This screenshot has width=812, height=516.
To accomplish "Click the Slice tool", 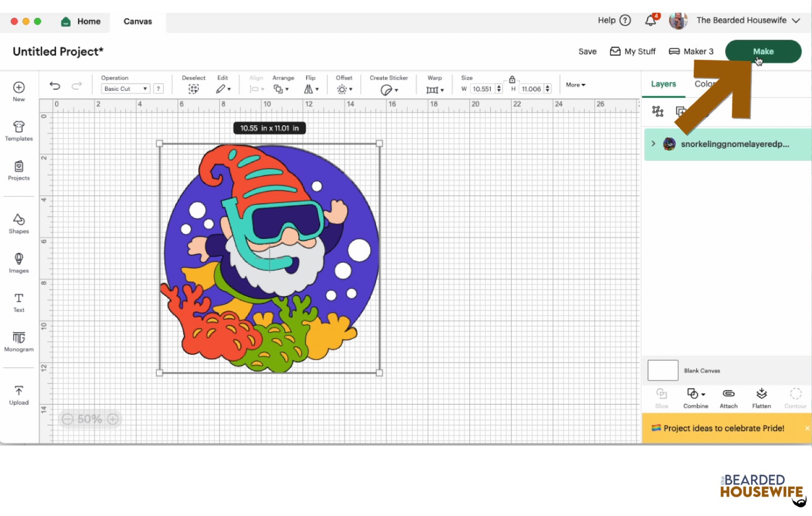I will click(662, 398).
